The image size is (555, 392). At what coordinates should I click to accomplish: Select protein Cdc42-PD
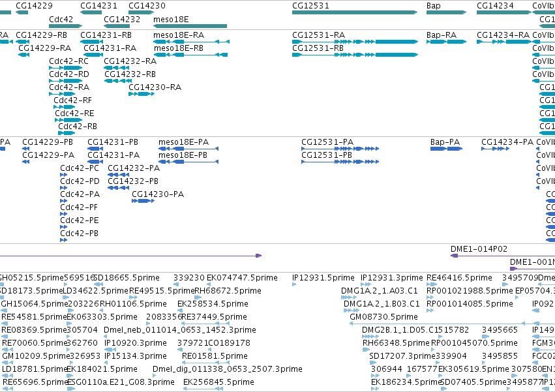point(80,181)
